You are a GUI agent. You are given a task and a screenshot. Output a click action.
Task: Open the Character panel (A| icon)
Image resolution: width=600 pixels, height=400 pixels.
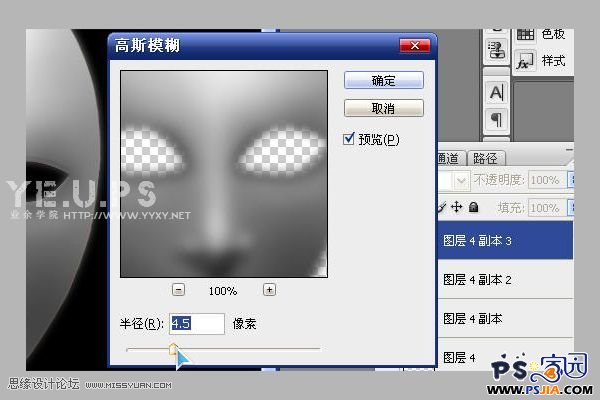497,92
